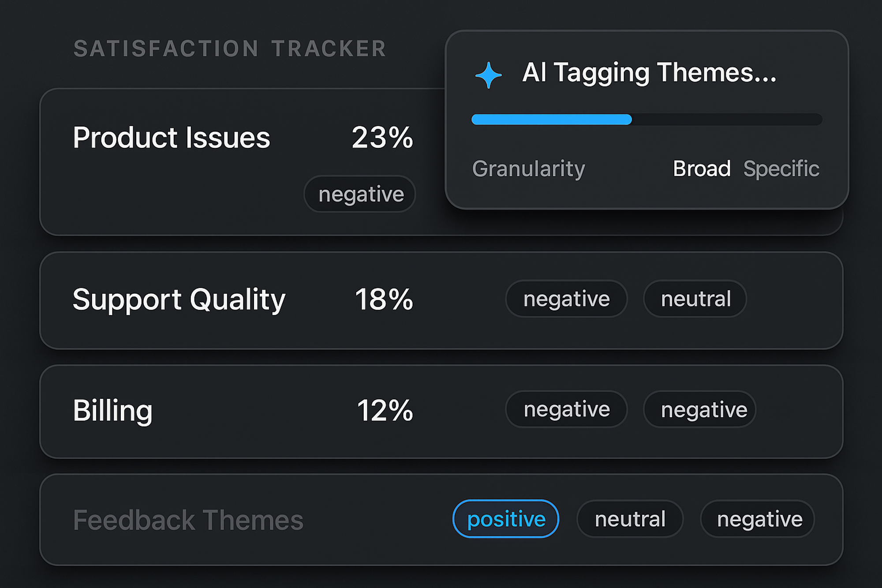Open the Support Quality theme row
882x588 pixels.
pyautogui.click(x=179, y=300)
